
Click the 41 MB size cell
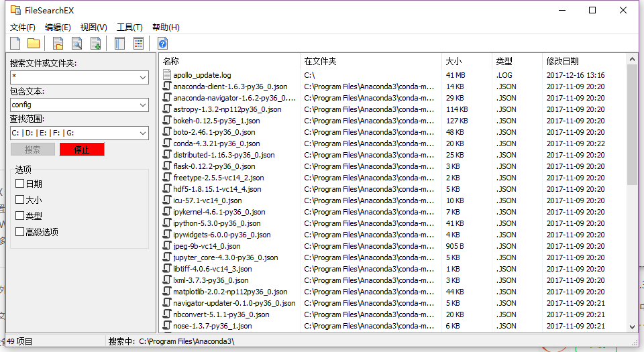click(x=455, y=75)
